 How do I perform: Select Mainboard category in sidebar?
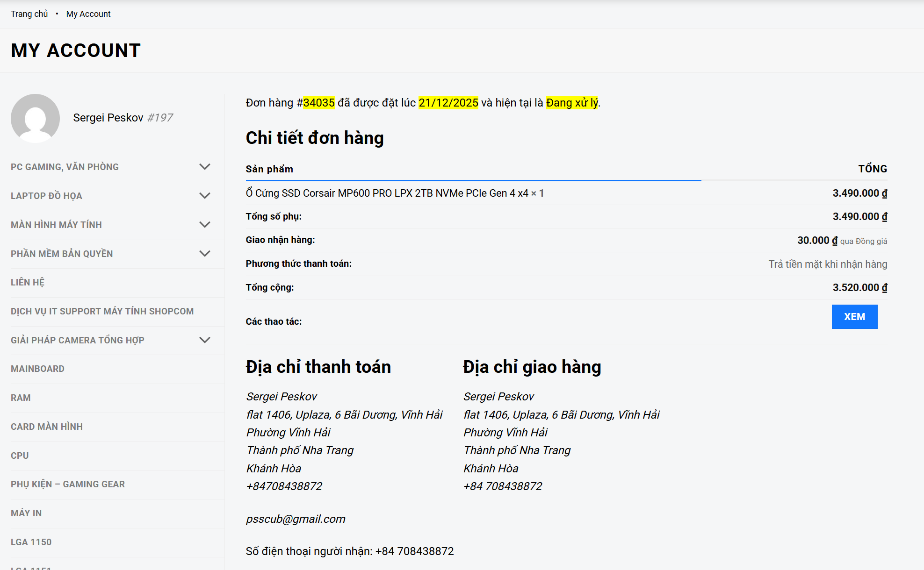pyautogui.click(x=37, y=369)
